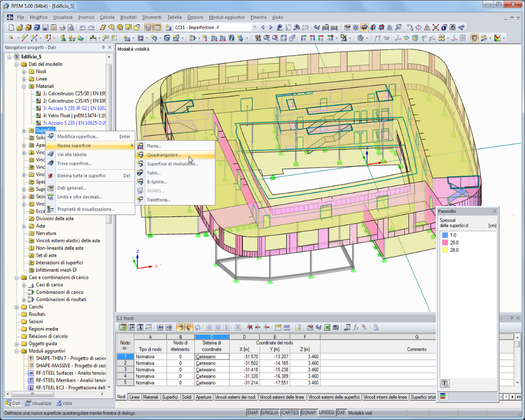Click the Save icon in toolbar
The image size is (525, 420).
pos(45,27)
